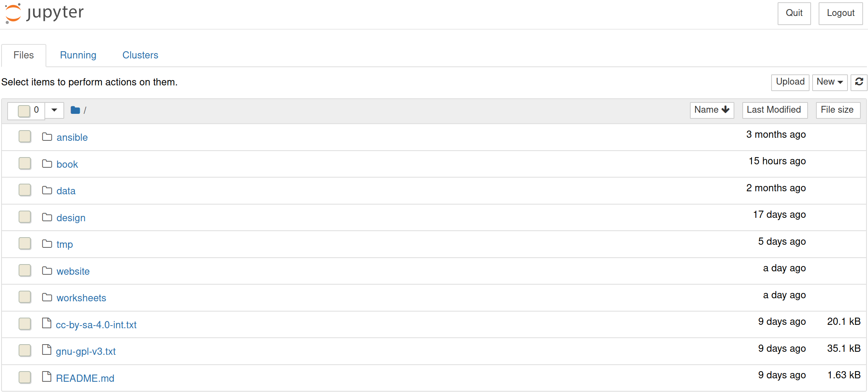Click the file icon next to README.md
Viewport: 868px width, 392px height.
47,377
